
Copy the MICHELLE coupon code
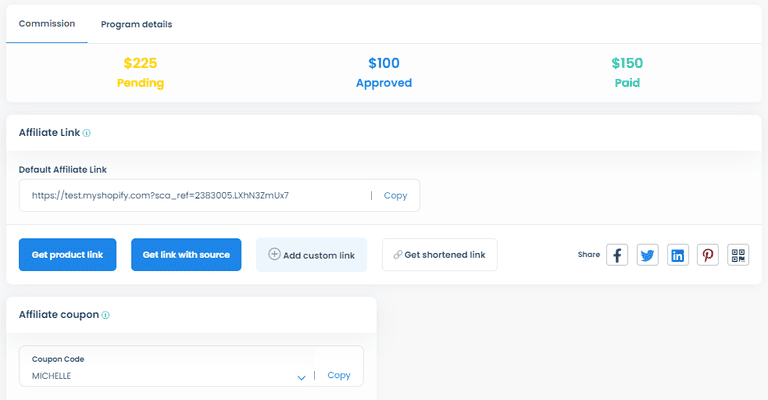coord(339,375)
